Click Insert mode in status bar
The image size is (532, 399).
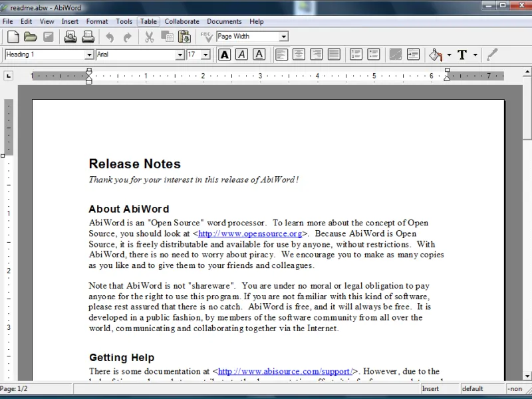click(x=440, y=389)
